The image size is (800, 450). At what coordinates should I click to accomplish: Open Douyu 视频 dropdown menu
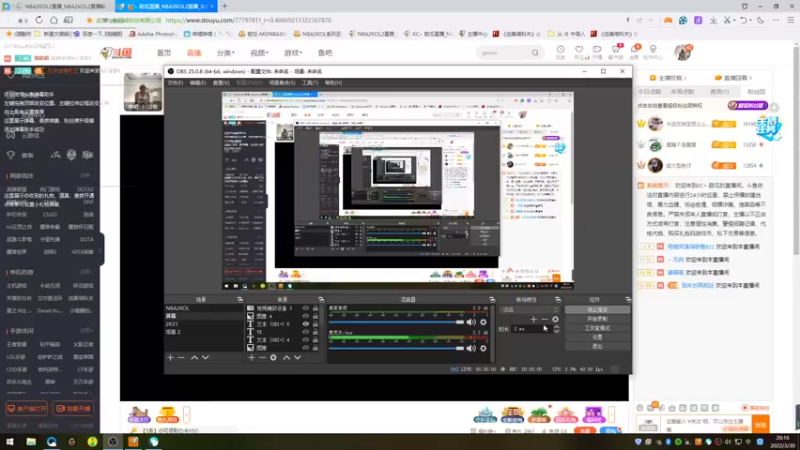259,53
